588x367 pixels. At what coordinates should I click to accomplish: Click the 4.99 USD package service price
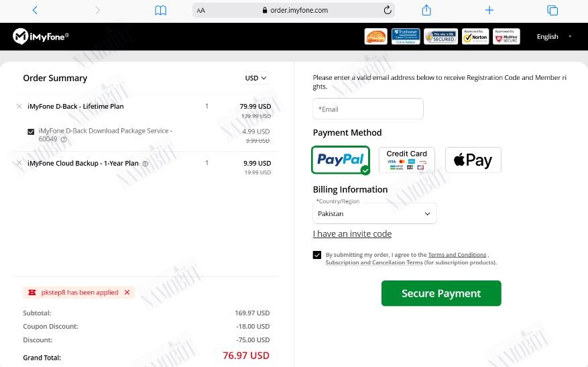coord(255,132)
